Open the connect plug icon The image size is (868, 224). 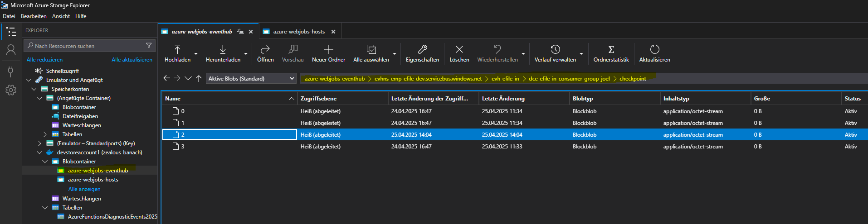pos(11,71)
